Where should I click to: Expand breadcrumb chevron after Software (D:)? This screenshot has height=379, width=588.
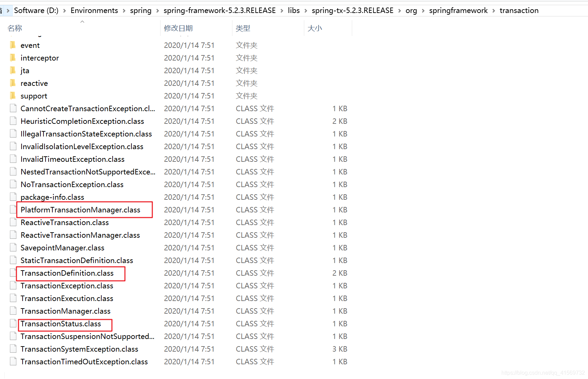pos(64,11)
